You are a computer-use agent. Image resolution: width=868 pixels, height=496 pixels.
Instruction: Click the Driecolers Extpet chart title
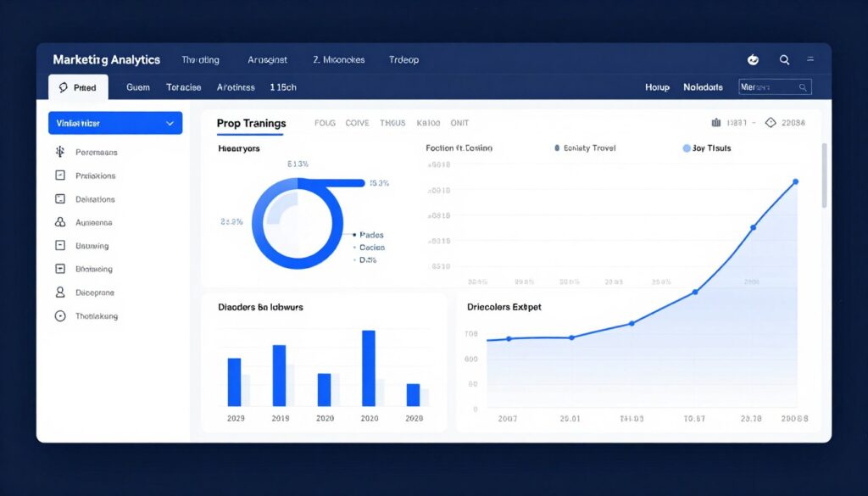pos(504,307)
